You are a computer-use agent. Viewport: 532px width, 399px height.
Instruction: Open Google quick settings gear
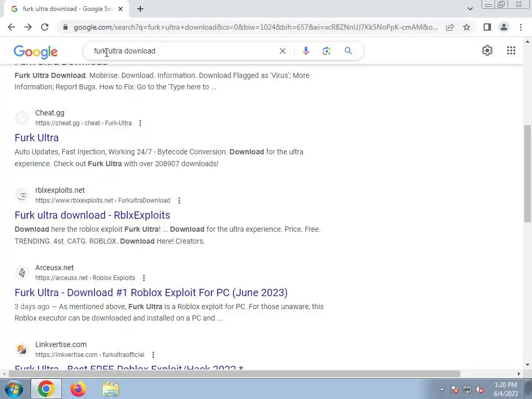pos(487,50)
